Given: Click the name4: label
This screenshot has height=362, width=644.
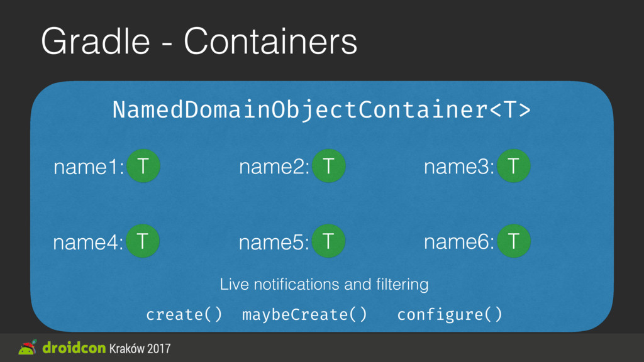Looking at the screenshot, I should 88,242.
